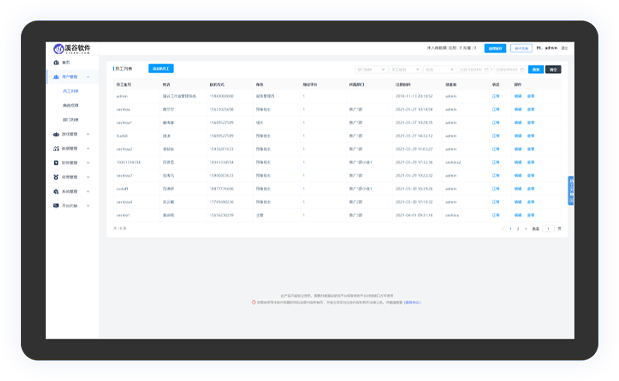The image size is (619, 381).
Task: Click the calendar icon in end date filter
Action: click(522, 69)
